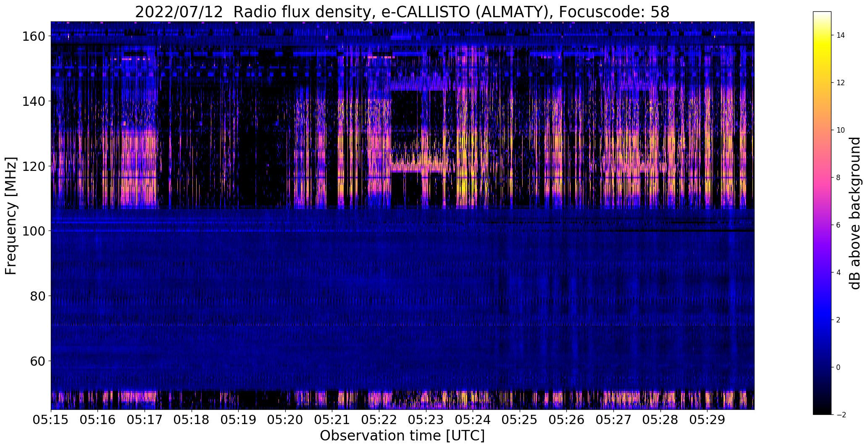The image size is (868, 448).
Task: Click the 'Frequency [MHz]' axis label
Action: [11, 216]
